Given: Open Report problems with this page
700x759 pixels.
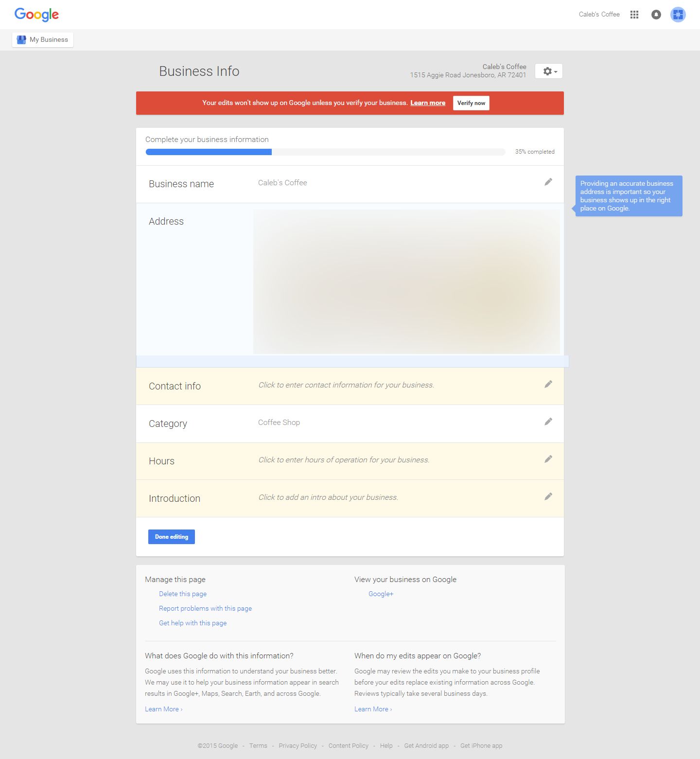Looking at the screenshot, I should pos(205,608).
